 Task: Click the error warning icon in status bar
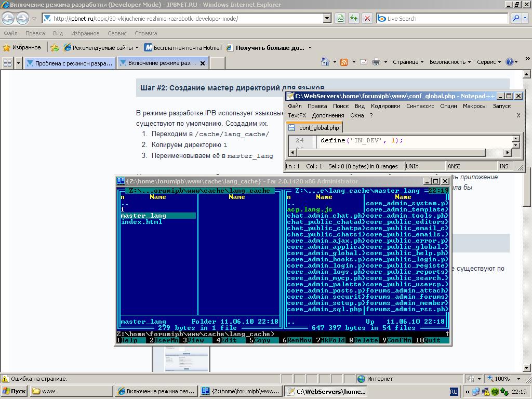5,379
